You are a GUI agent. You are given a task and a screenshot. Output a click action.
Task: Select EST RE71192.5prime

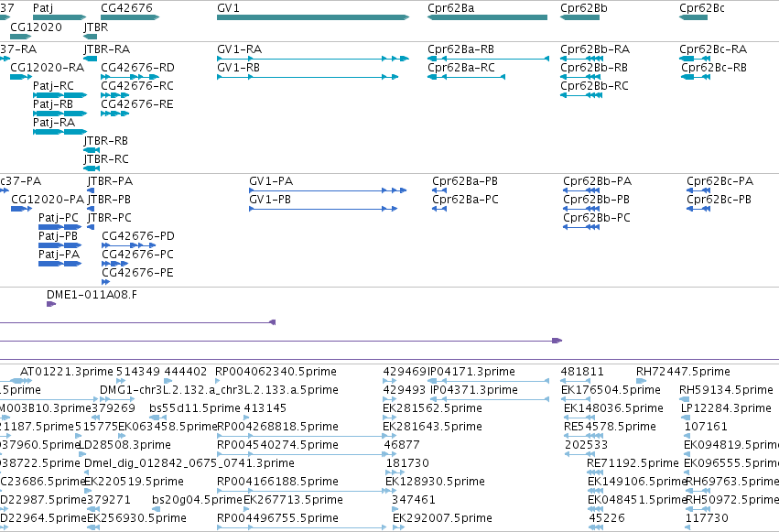(595, 472)
